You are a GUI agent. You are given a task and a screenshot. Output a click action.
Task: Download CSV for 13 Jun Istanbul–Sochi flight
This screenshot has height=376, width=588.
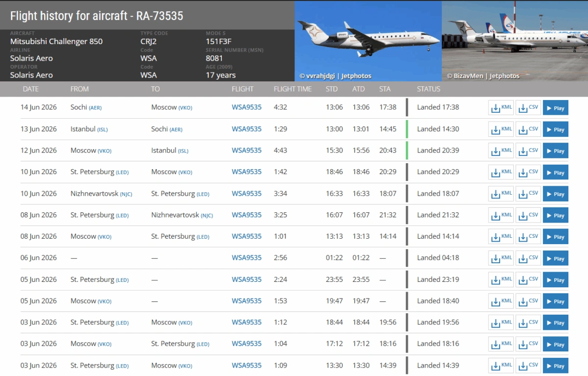(528, 129)
